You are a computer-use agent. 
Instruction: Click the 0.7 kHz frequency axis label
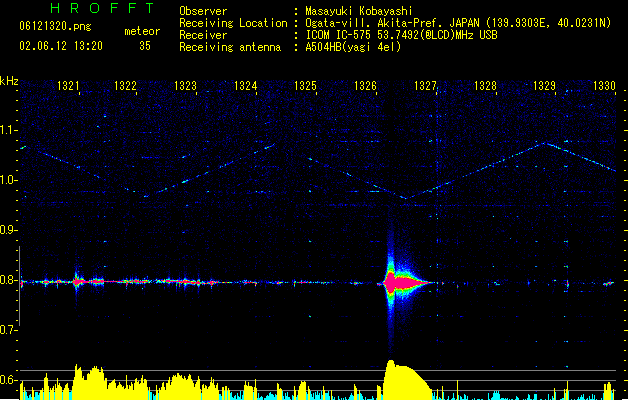(x=8, y=330)
